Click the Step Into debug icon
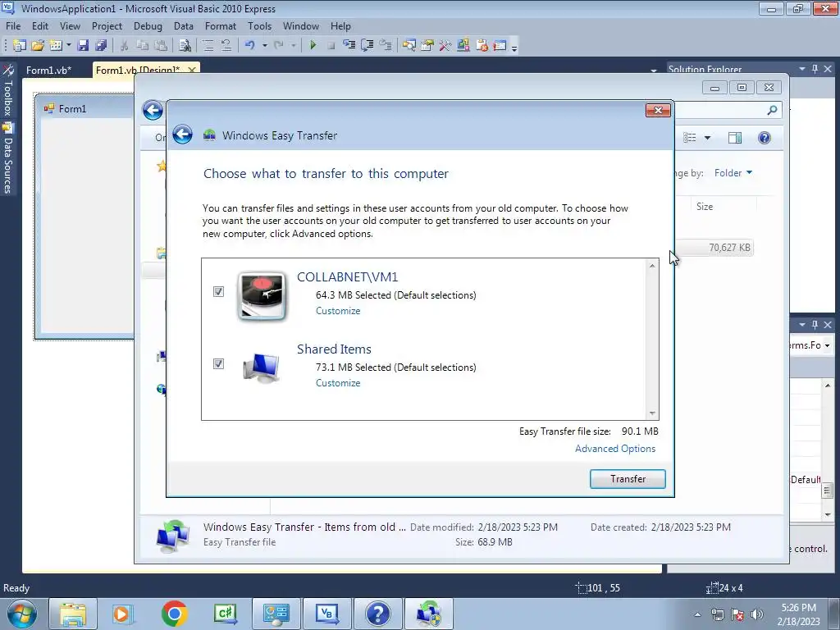 349,46
